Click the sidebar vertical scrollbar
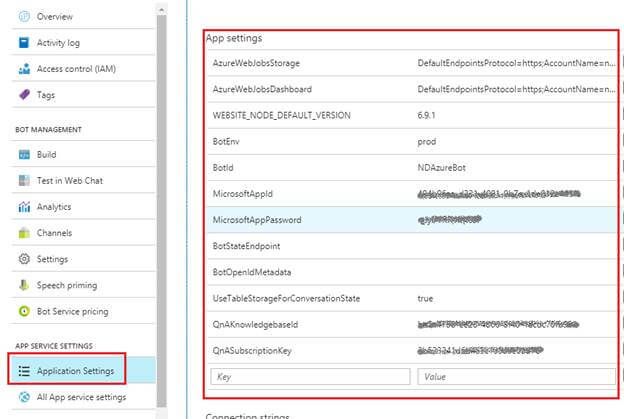Image resolution: width=624 pixels, height=419 pixels. coord(162,200)
